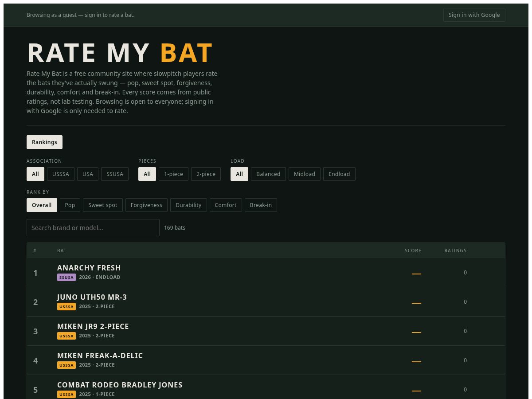Screen dimensions: 532x399
Task: Click the 'Browsing as a guest' notice text
Action: point(80,15)
